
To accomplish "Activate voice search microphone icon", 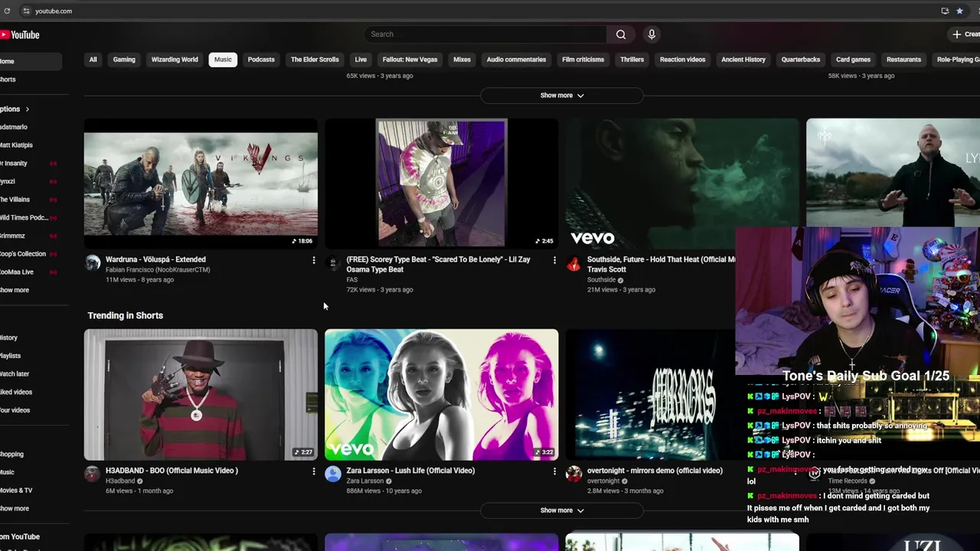I will pos(652,34).
